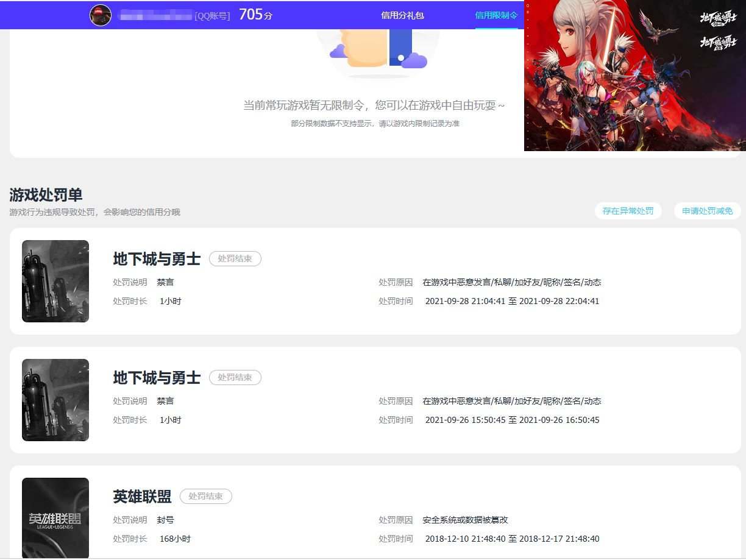Click thumbnail of 2021-09-26 地下城与勇士 penalty
Image resolution: width=746 pixels, height=560 pixels.
(x=55, y=400)
